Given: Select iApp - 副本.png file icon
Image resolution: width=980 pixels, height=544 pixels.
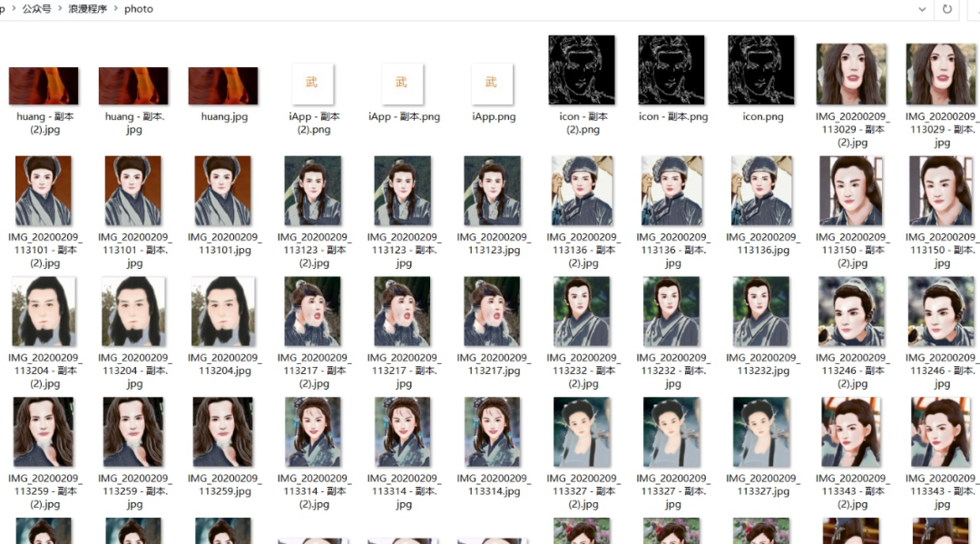Looking at the screenshot, I should click(402, 84).
